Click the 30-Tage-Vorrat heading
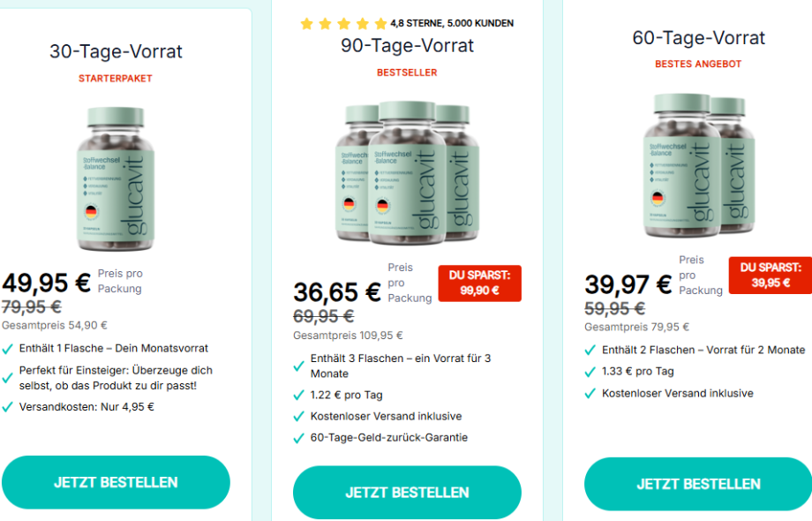 [116, 51]
